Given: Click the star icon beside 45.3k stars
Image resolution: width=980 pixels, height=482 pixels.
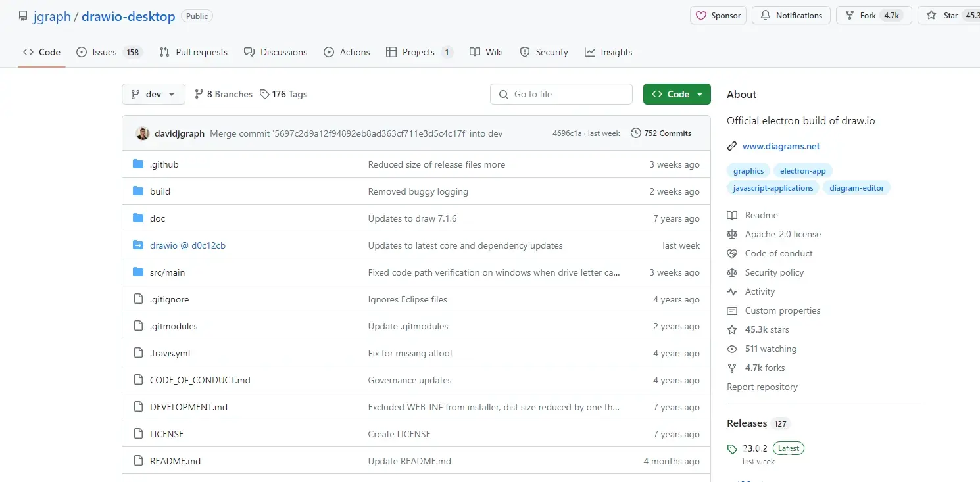Looking at the screenshot, I should click(x=732, y=329).
